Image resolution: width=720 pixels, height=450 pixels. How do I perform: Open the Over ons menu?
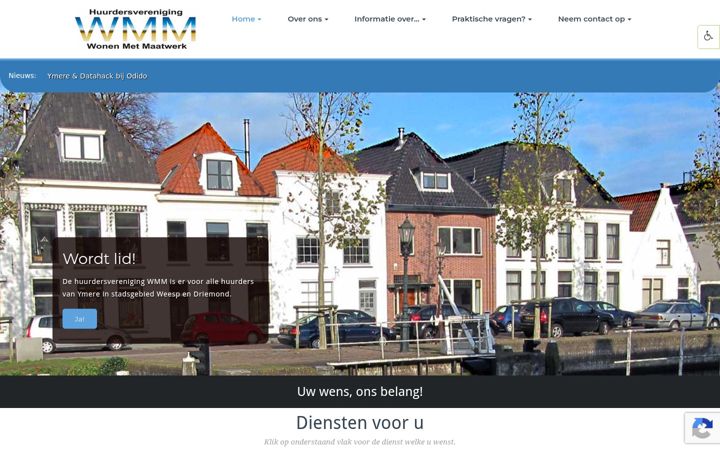tap(308, 19)
